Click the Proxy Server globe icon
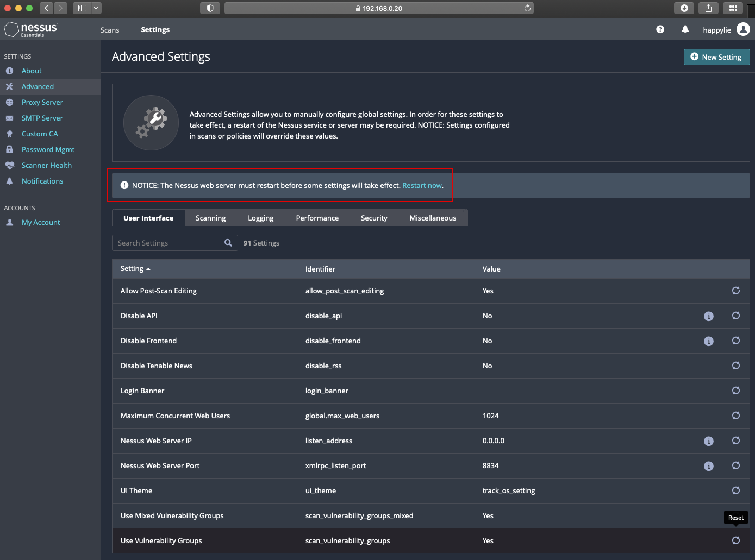The width and height of the screenshot is (755, 560). pyautogui.click(x=9, y=103)
